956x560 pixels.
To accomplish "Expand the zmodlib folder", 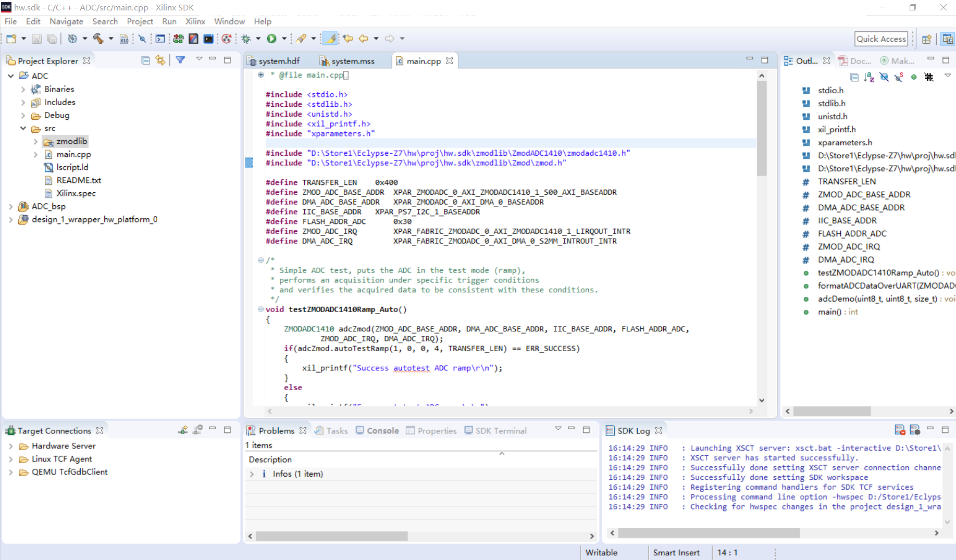I will click(35, 141).
